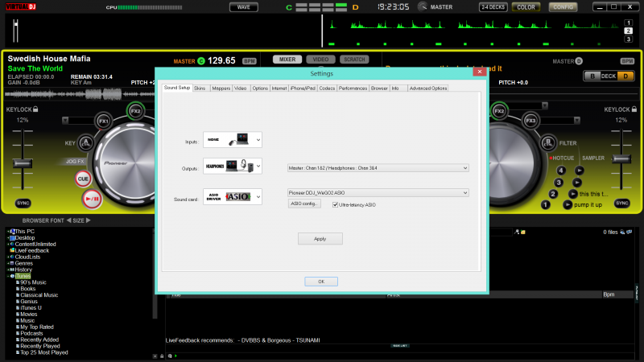The image size is (644, 362).
Task: Trigger hot cue 4 on right deck
Action: pyautogui.click(x=560, y=171)
